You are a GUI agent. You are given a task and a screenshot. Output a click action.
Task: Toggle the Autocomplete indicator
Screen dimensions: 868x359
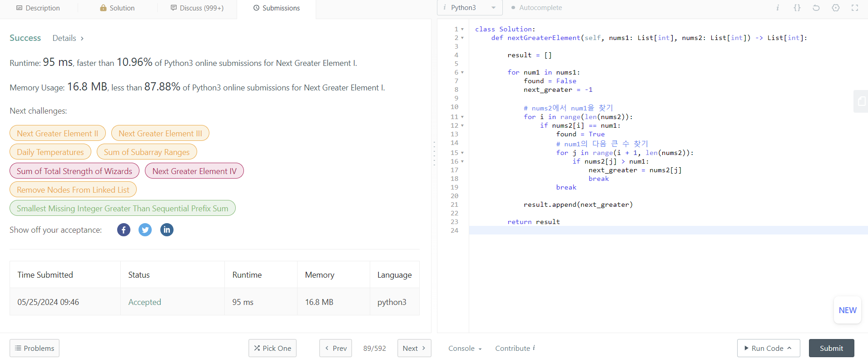click(537, 8)
